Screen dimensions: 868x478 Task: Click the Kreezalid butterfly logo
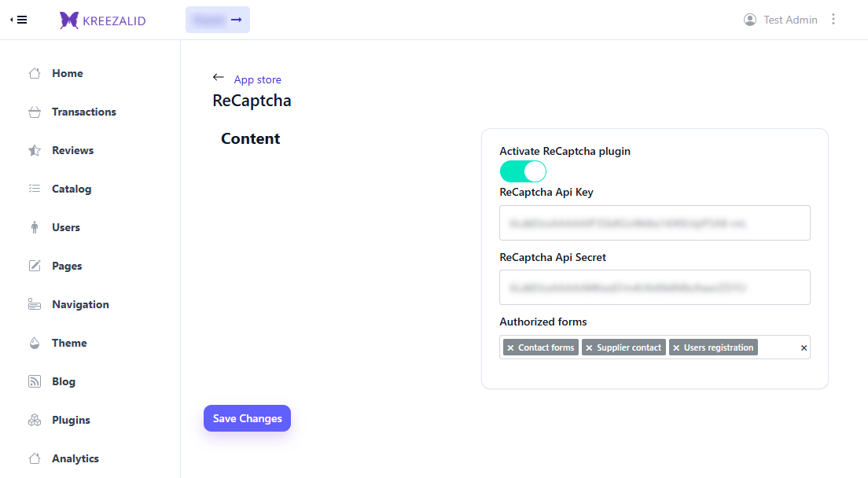pyautogui.click(x=69, y=20)
